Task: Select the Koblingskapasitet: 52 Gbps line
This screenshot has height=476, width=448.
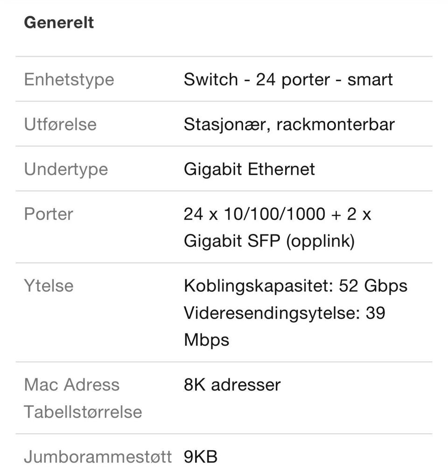Action: coord(295,286)
